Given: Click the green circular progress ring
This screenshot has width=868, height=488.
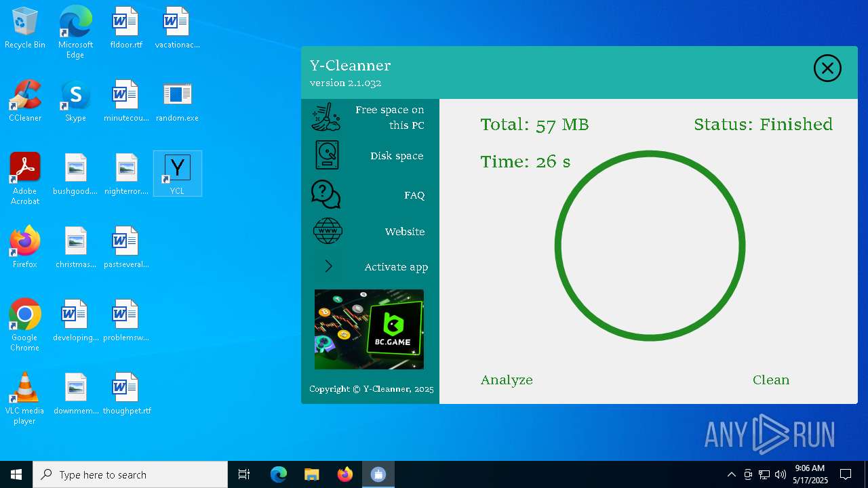Looking at the screenshot, I should (650, 245).
